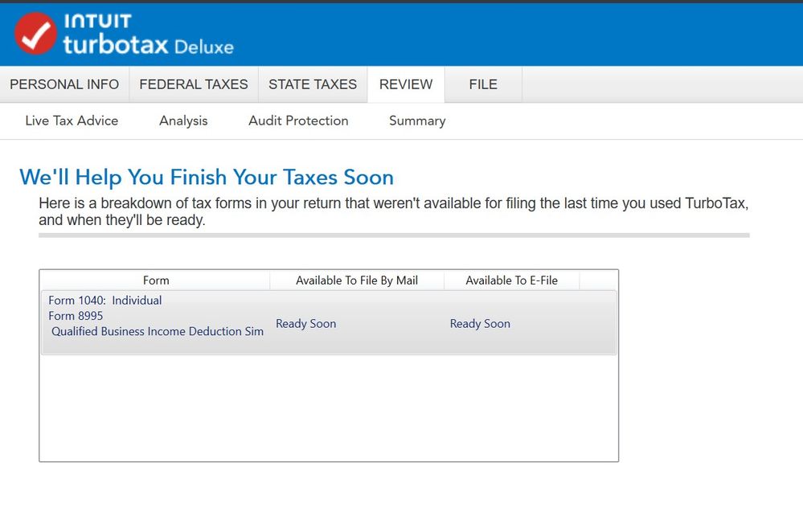Open Live Tax Advice section
Image resolution: width=803 pixels, height=532 pixels.
(x=72, y=121)
